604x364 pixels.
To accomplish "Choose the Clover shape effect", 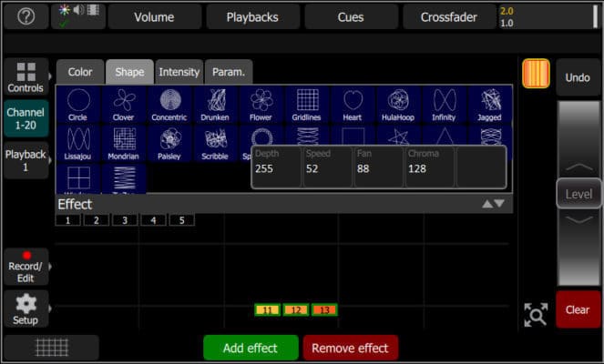I will pyautogui.click(x=124, y=105).
